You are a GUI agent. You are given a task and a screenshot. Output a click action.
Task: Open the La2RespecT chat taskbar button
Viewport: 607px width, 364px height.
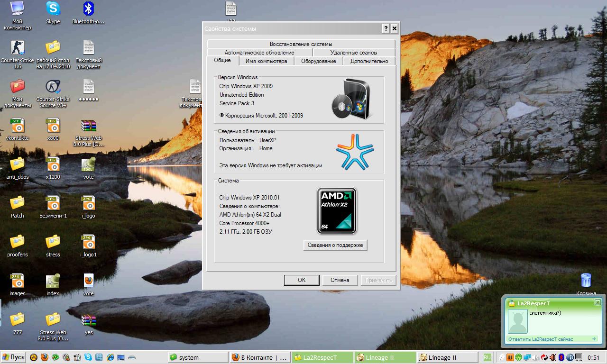(x=322, y=357)
